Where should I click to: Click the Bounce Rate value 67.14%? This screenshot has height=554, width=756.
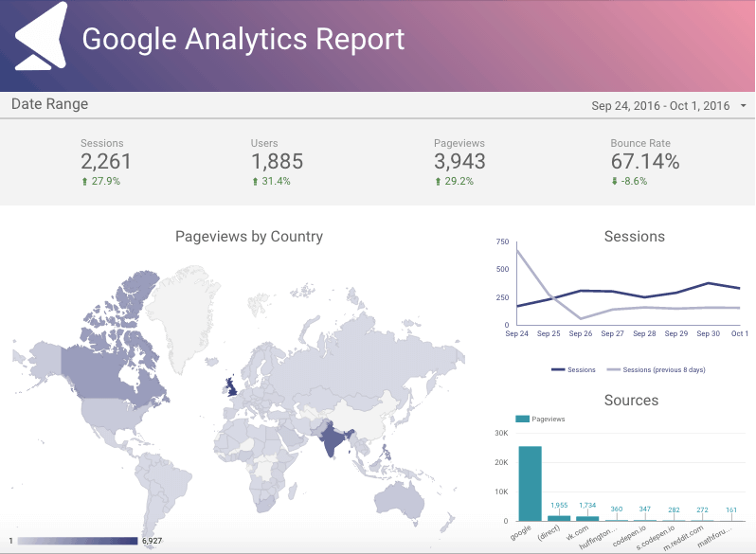(x=645, y=162)
